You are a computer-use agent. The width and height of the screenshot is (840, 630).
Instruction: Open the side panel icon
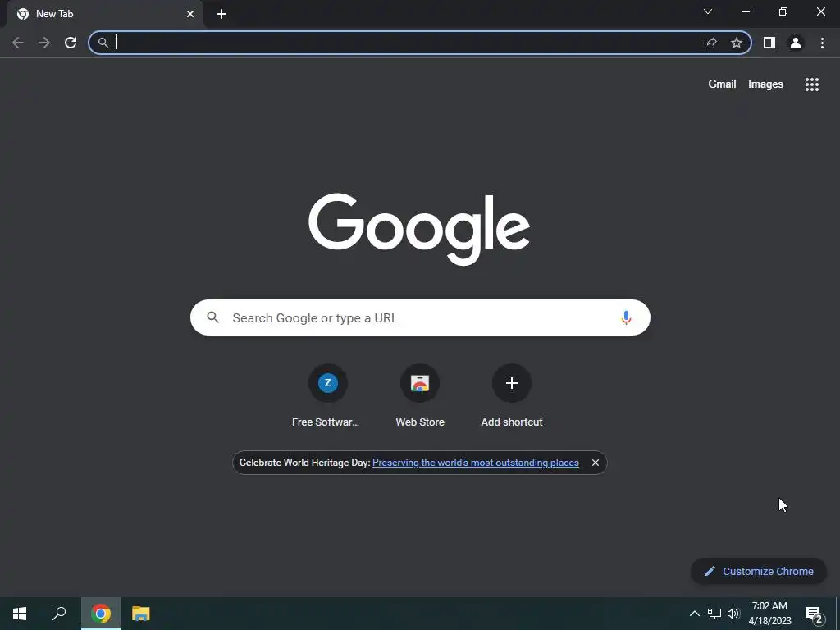tap(769, 43)
